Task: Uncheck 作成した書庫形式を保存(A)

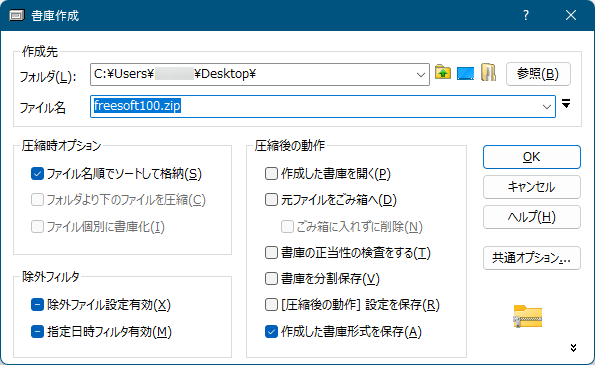Action: coord(271,332)
